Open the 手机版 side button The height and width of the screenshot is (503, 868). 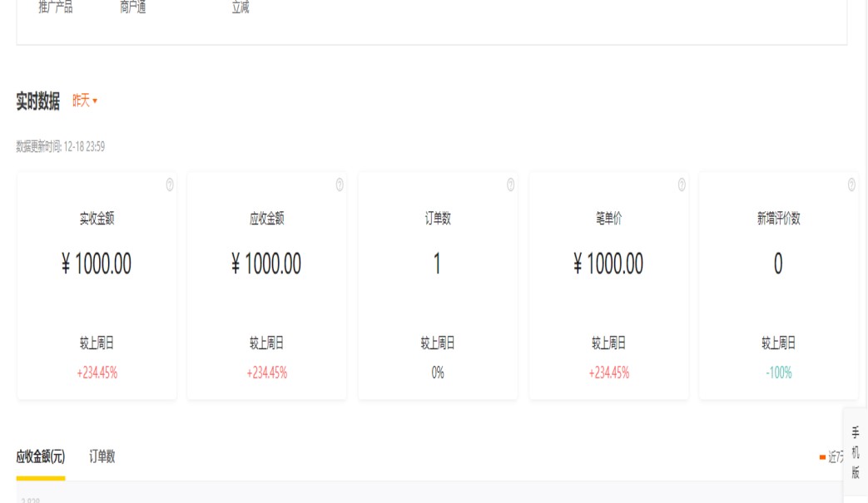[856, 452]
